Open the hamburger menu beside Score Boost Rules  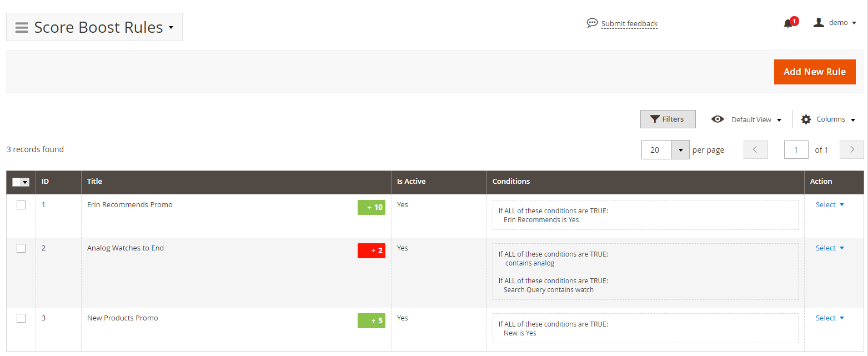pos(22,27)
